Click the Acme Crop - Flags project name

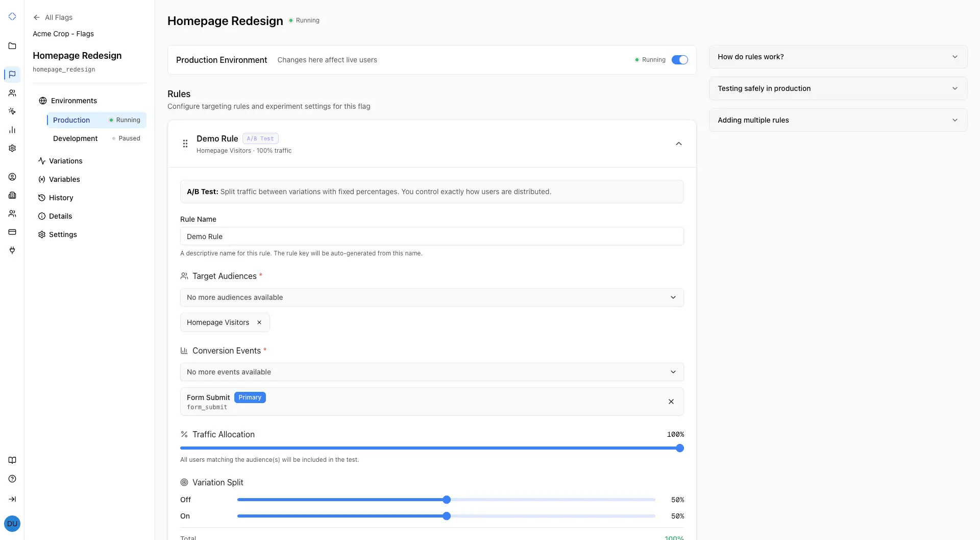pyautogui.click(x=63, y=34)
